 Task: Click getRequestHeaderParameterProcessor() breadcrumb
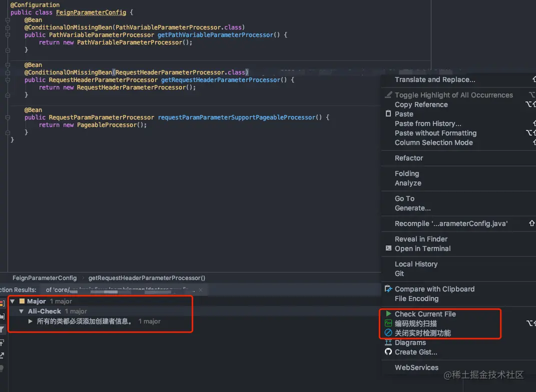pos(147,278)
